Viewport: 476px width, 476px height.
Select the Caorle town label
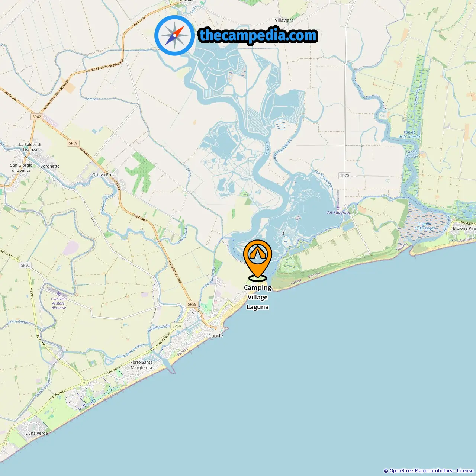216,335
